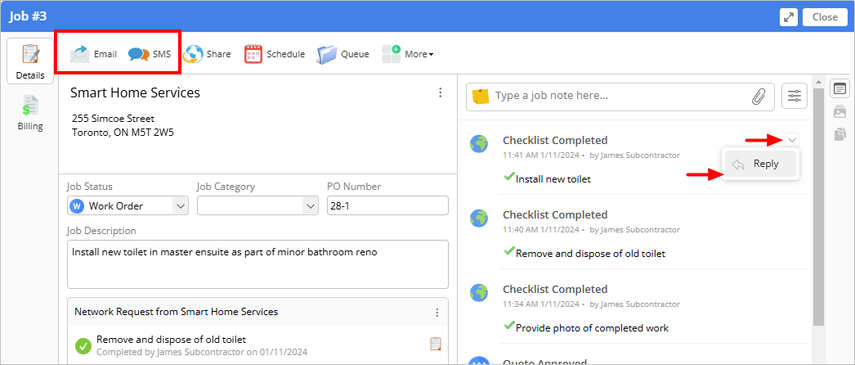Viewport: 855px width, 365px height.
Task: Click the Network Request from Smart Home Services header
Action: (x=176, y=312)
